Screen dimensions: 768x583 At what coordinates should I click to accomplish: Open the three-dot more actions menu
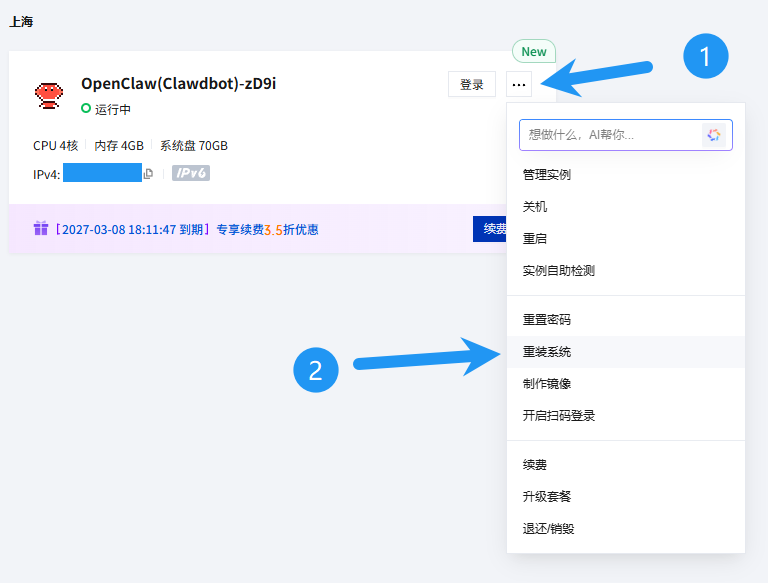(x=519, y=85)
